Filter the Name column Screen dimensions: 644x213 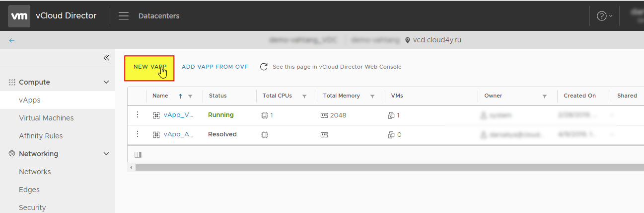tap(190, 96)
